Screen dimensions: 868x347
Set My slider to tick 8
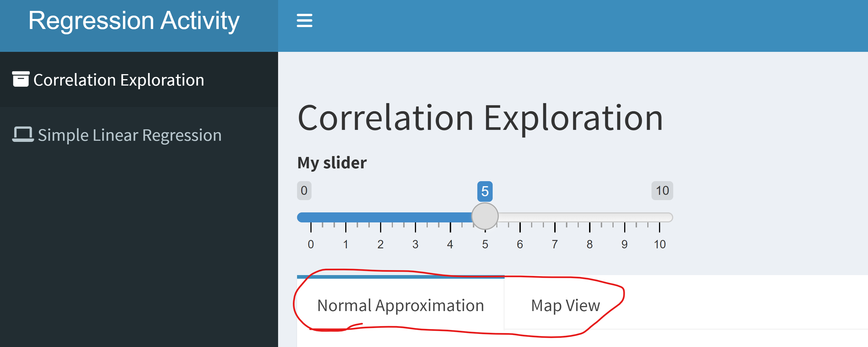pyautogui.click(x=589, y=217)
